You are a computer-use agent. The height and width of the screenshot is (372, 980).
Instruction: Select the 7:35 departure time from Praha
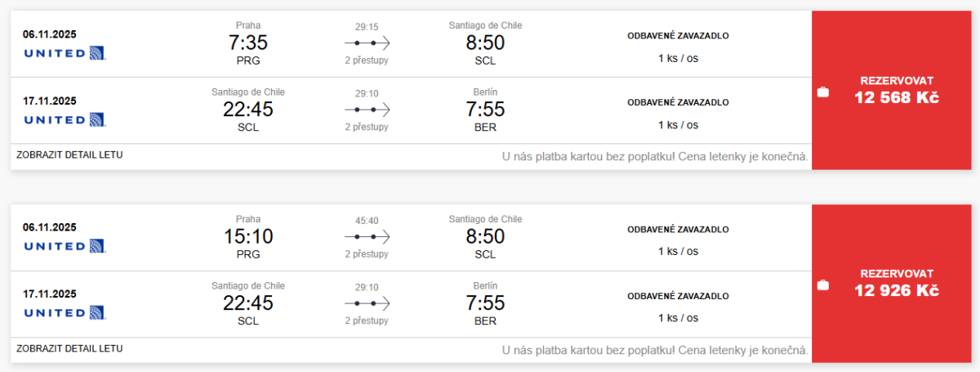pos(248,43)
